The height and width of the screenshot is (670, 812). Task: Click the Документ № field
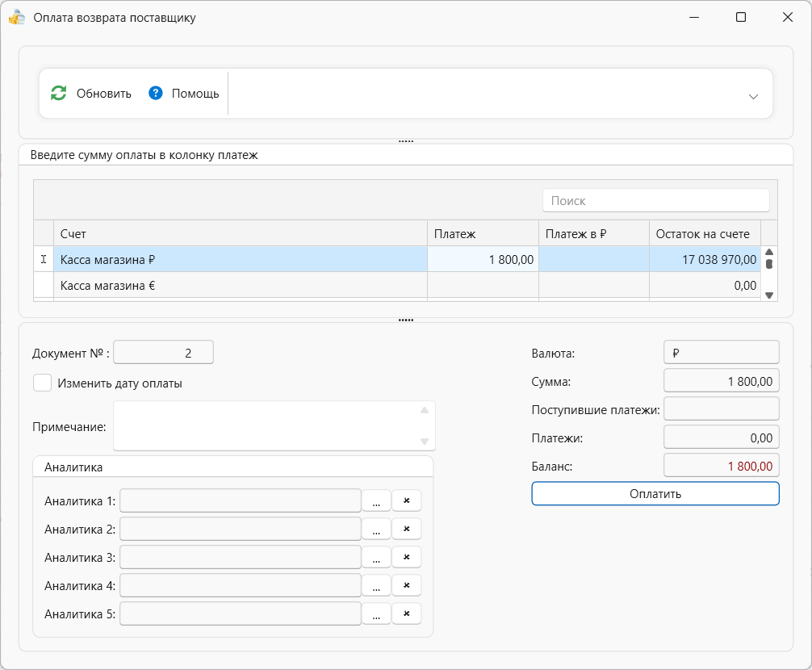pyautogui.click(x=163, y=353)
